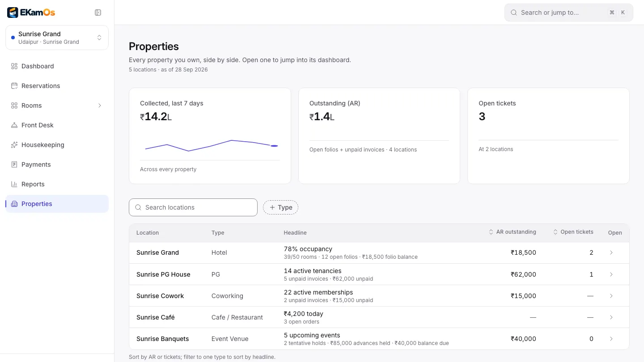
Task: Collapse the sidebar panel toggle icon
Action: tap(98, 13)
